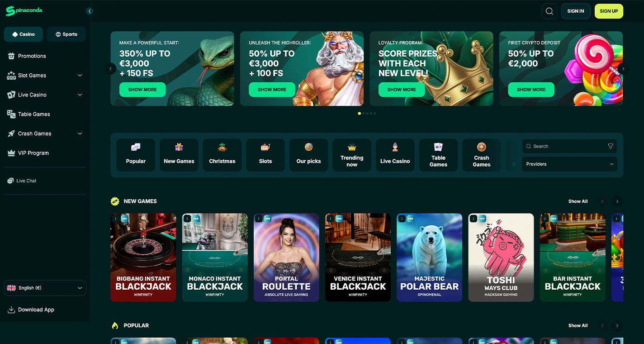Open the Portal Roulette game thumbnail
Image resolution: width=644 pixels, height=344 pixels.
[x=286, y=257]
